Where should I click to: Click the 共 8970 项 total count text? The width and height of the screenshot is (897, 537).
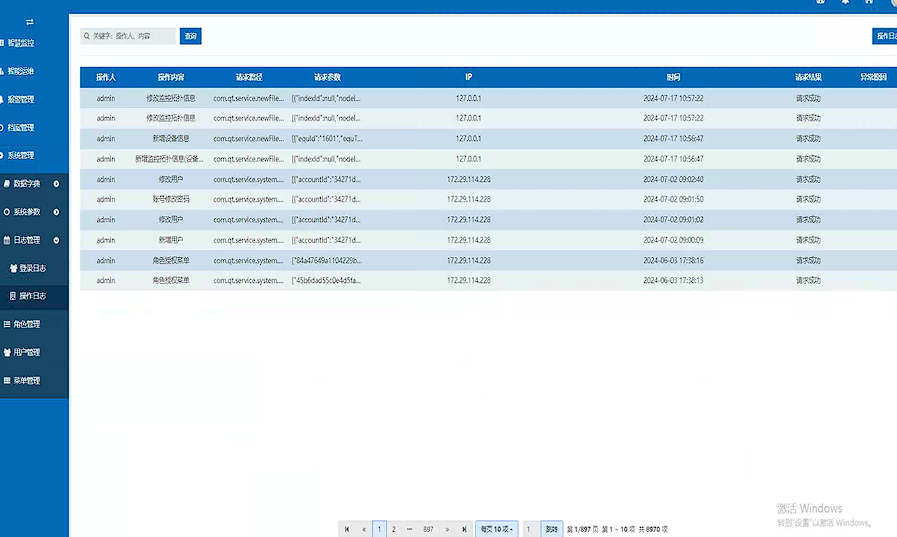(653, 530)
